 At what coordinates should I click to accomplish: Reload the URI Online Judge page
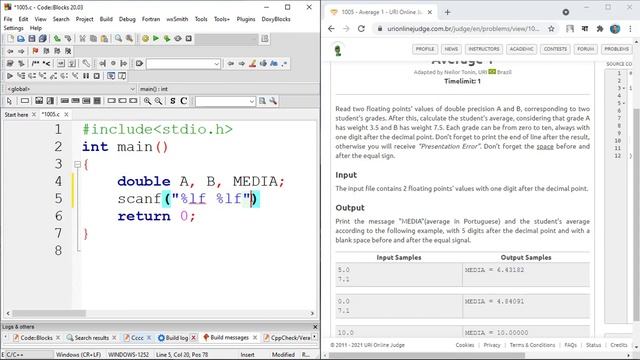pyautogui.click(x=361, y=29)
